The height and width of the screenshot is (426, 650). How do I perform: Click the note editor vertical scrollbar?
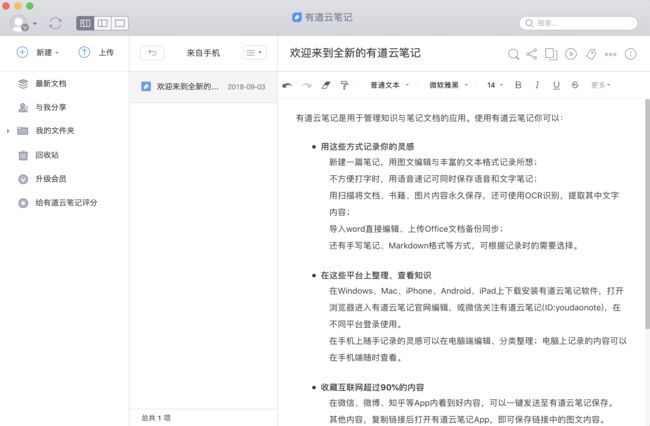[x=647, y=214]
